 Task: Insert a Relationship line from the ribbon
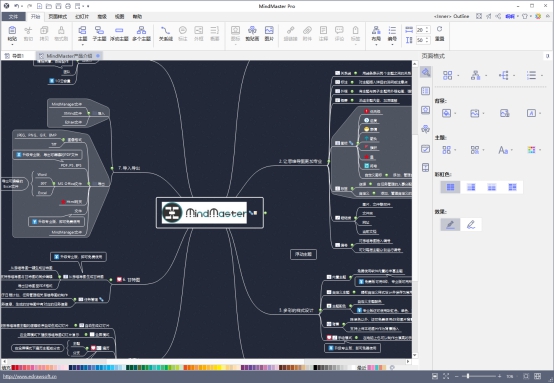click(x=165, y=34)
